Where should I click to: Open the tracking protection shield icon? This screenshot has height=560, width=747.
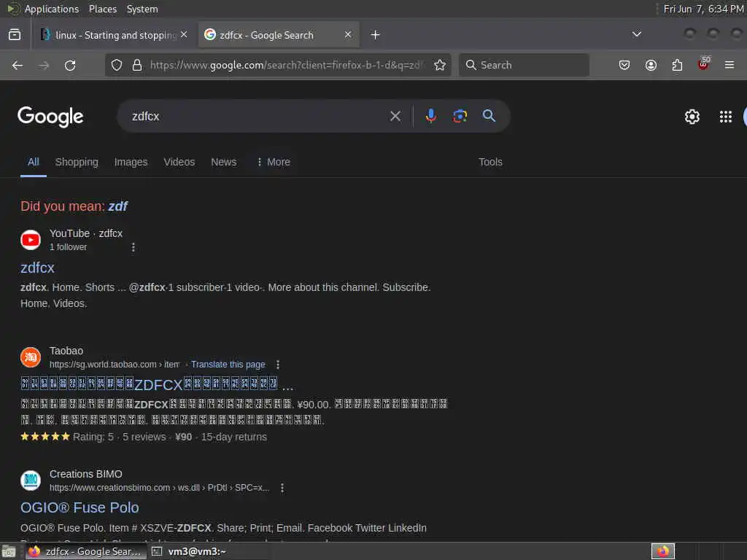click(116, 65)
